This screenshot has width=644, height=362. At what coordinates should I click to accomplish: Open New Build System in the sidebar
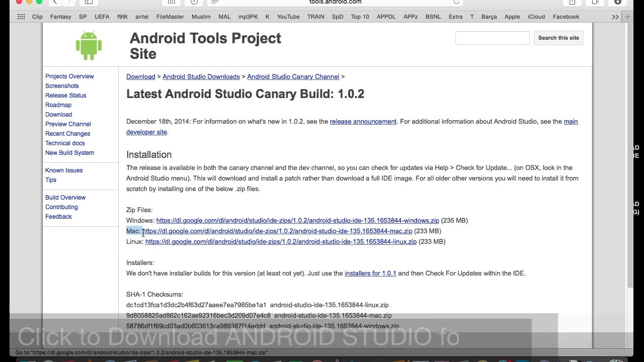pyautogui.click(x=69, y=153)
